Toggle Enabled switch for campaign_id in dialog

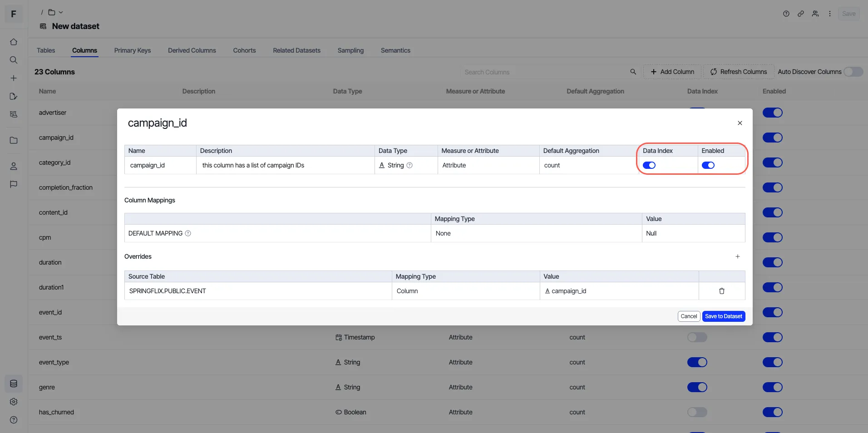pos(708,165)
